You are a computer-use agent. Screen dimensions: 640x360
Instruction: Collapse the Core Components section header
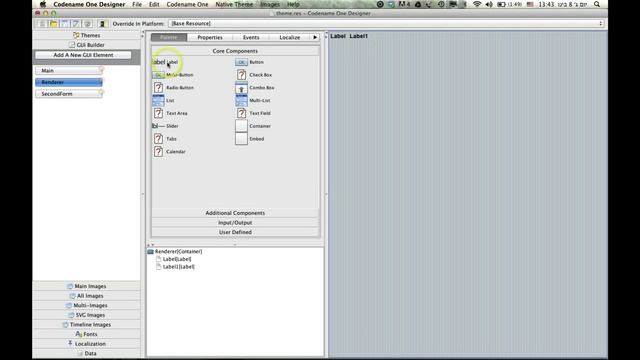(x=235, y=51)
